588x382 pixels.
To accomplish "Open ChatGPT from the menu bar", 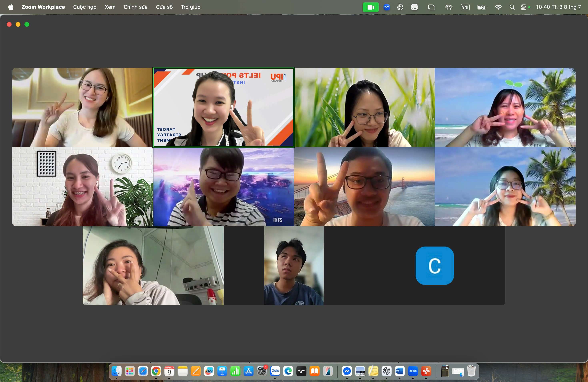I will (x=400, y=7).
